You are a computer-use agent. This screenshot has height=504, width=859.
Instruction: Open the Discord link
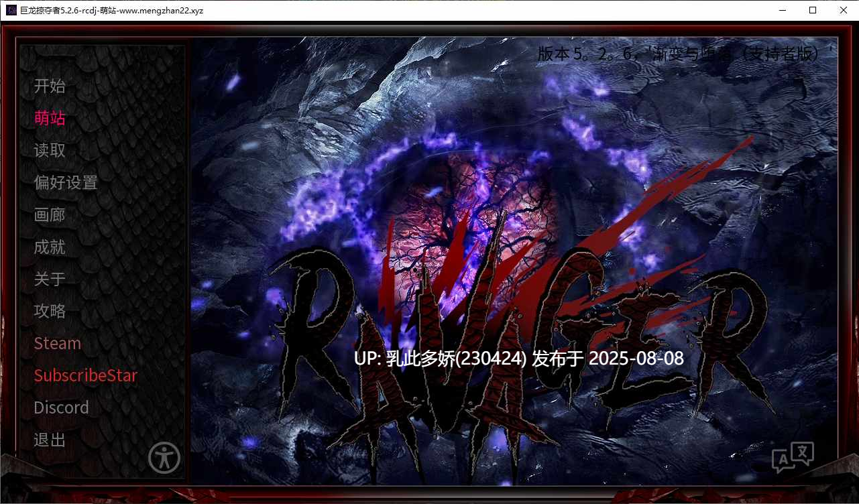(x=61, y=407)
